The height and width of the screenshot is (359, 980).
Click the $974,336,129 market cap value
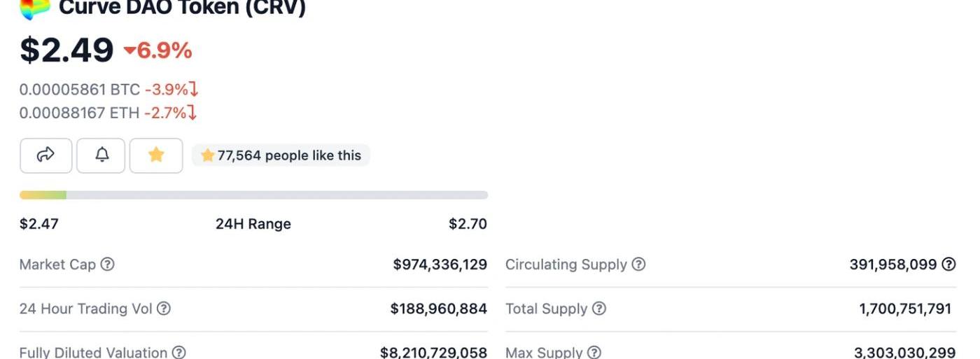(440, 265)
